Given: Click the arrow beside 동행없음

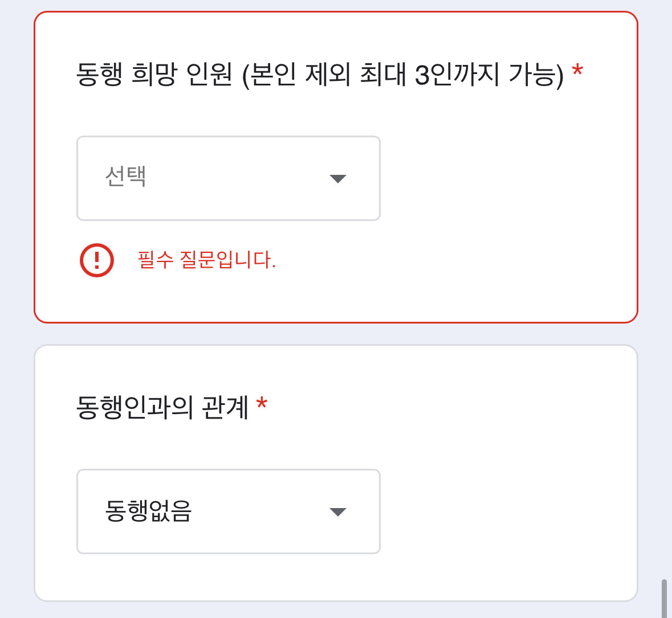Looking at the screenshot, I should (338, 512).
